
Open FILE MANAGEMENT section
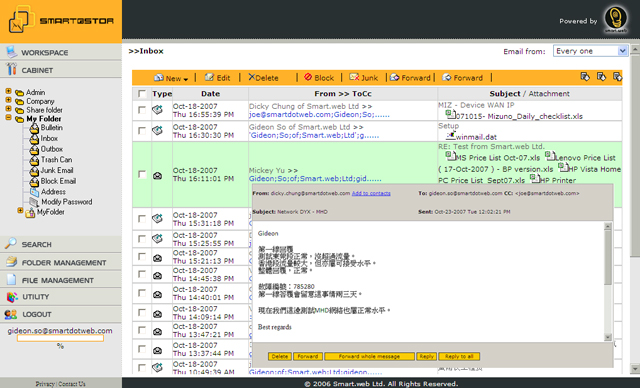tap(61, 280)
